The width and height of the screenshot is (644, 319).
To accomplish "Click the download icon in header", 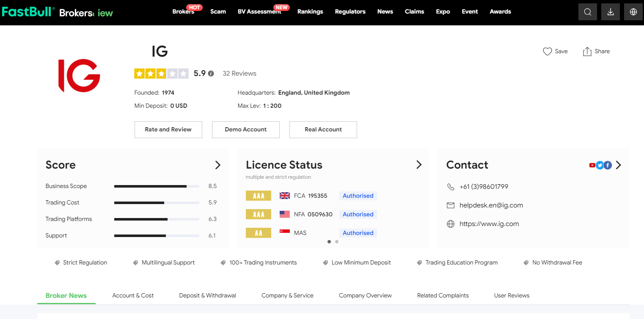I will tap(610, 12).
